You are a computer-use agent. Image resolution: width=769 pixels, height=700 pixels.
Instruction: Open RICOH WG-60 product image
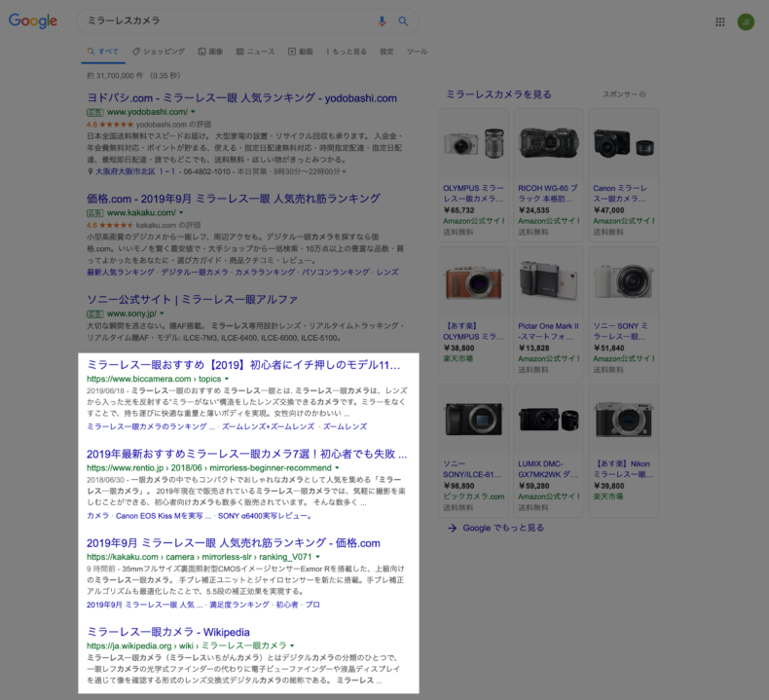pos(548,143)
